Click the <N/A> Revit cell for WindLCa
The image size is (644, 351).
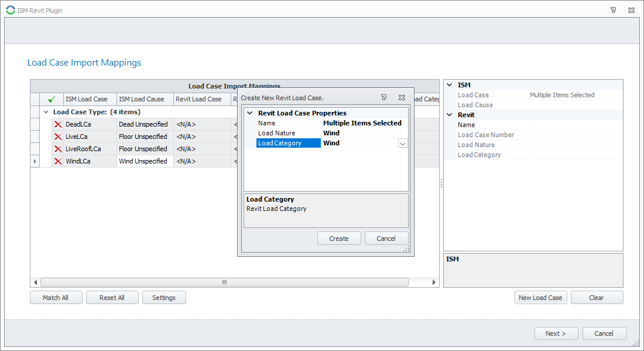[x=202, y=161]
